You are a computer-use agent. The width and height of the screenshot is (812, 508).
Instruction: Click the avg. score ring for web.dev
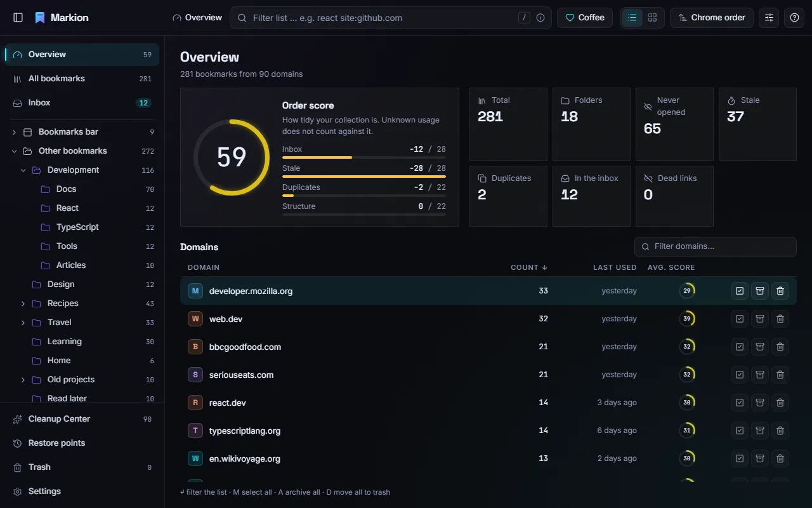pos(686,319)
